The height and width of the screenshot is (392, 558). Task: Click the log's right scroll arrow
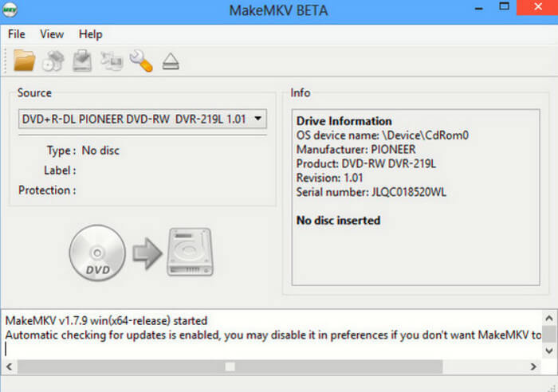coord(533,367)
